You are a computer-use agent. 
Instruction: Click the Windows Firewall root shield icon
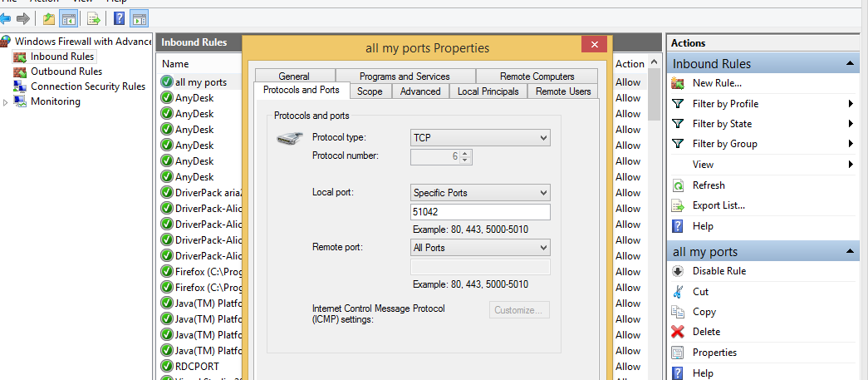(x=6, y=41)
